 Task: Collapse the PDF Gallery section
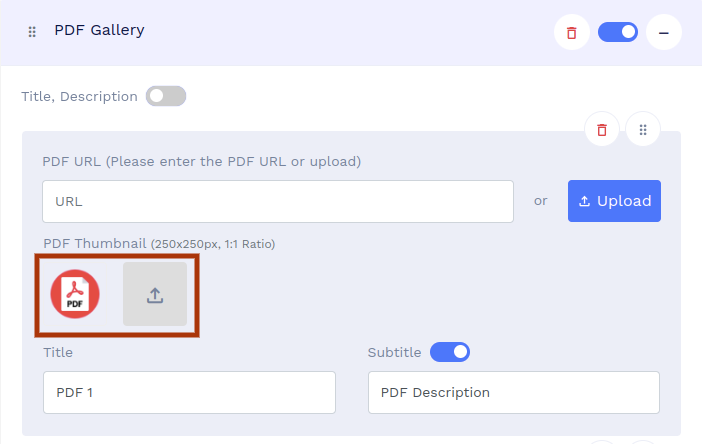pos(663,33)
